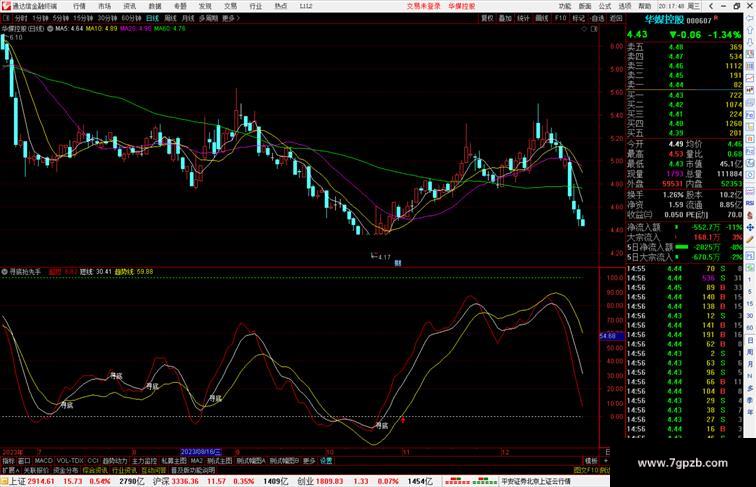Switch chart to 60分钟 period
756x487 pixels.
[x=131, y=18]
